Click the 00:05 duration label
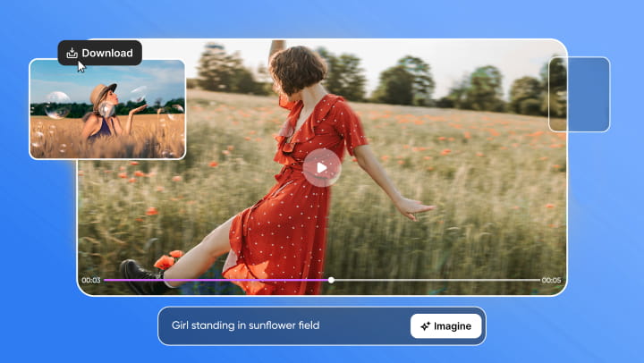 click(551, 280)
